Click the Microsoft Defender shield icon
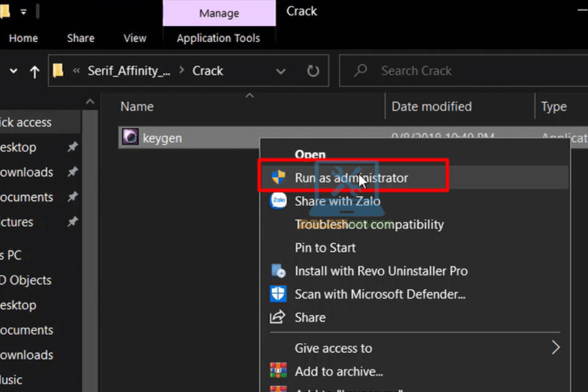The height and width of the screenshot is (392, 588). coord(278,294)
